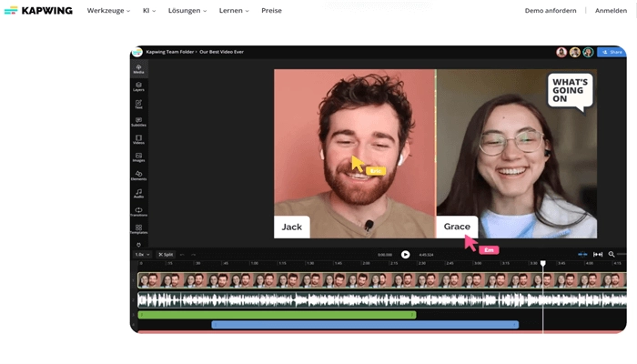This screenshot has width=637, height=364.
Task: Open the Templates panel in the sidebar
Action: (138, 229)
